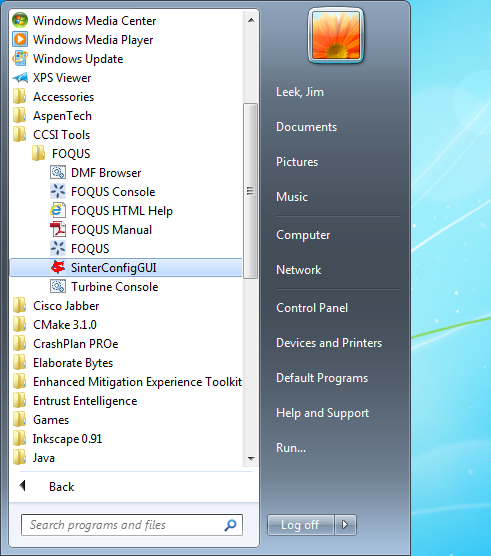Viewport: 491px width, 556px height.
Task: Launch the Windows Update icon
Action: tap(20, 59)
